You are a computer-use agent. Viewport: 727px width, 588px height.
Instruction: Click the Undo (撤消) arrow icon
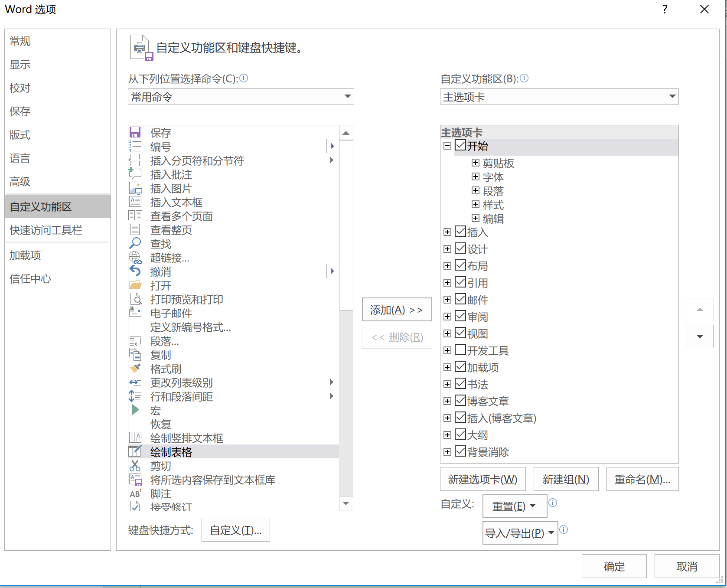coord(135,271)
